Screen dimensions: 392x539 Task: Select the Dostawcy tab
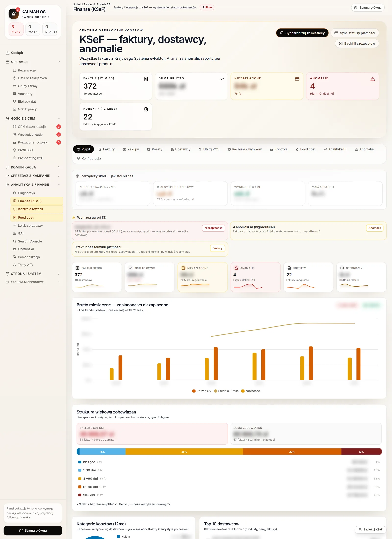(x=181, y=149)
